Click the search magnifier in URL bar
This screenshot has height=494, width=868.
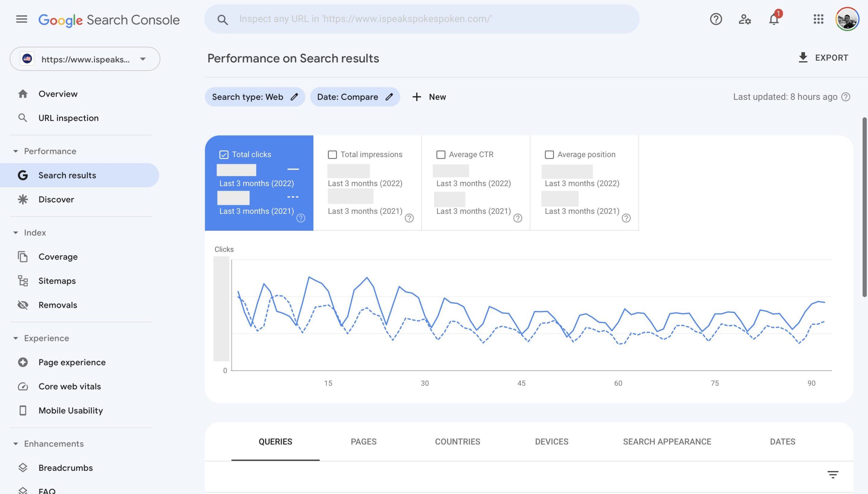(x=222, y=20)
